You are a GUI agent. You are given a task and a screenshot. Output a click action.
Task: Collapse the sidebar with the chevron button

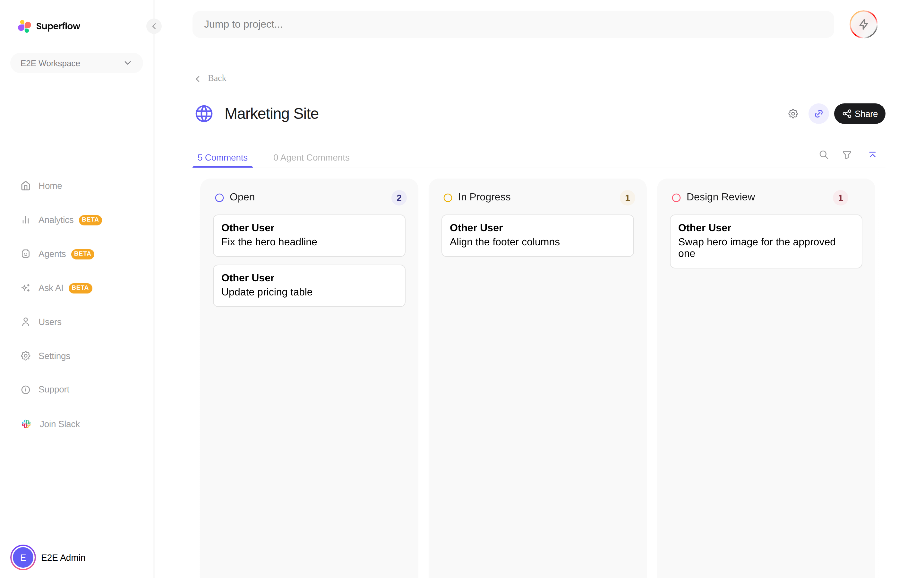154,26
